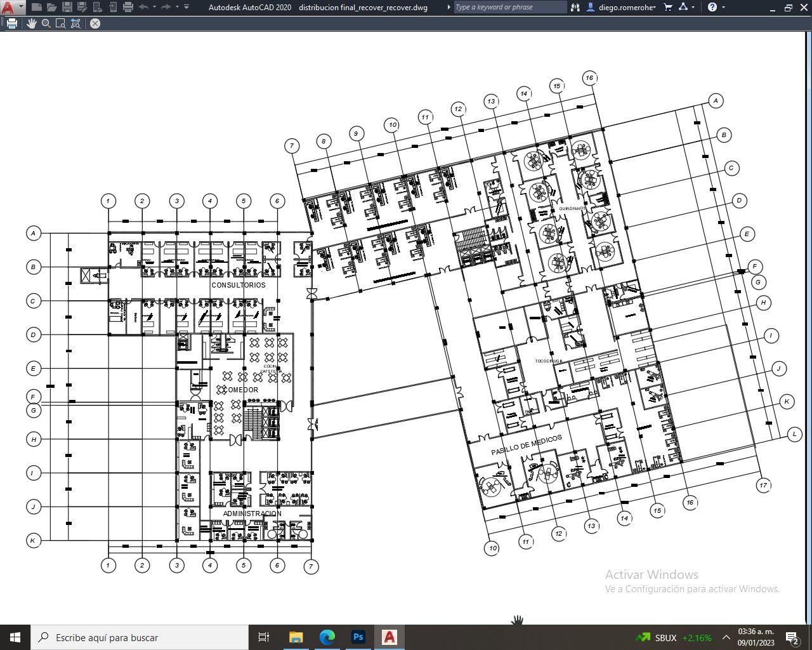Screen dimensions: 812x650
Task: Click the SBUX +2.16% stock widget
Action: click(674, 637)
